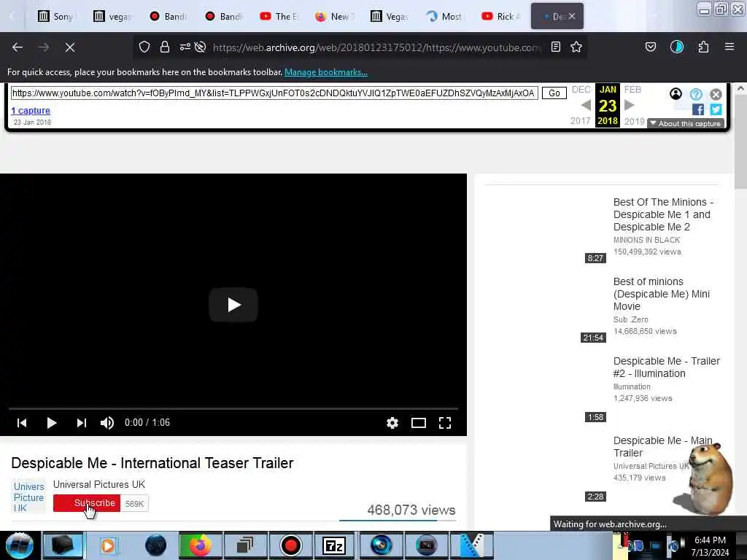Click the site security padlock icon

click(x=165, y=47)
